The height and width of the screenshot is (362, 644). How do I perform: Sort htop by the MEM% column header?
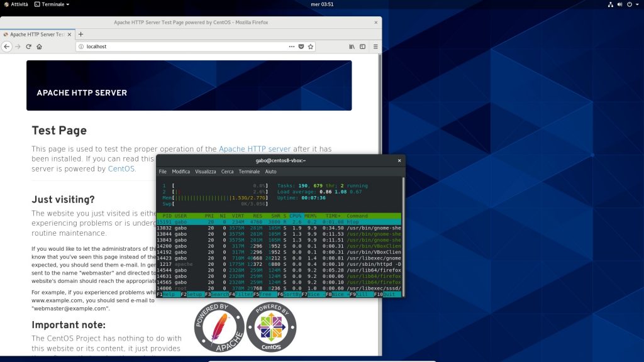click(311, 216)
